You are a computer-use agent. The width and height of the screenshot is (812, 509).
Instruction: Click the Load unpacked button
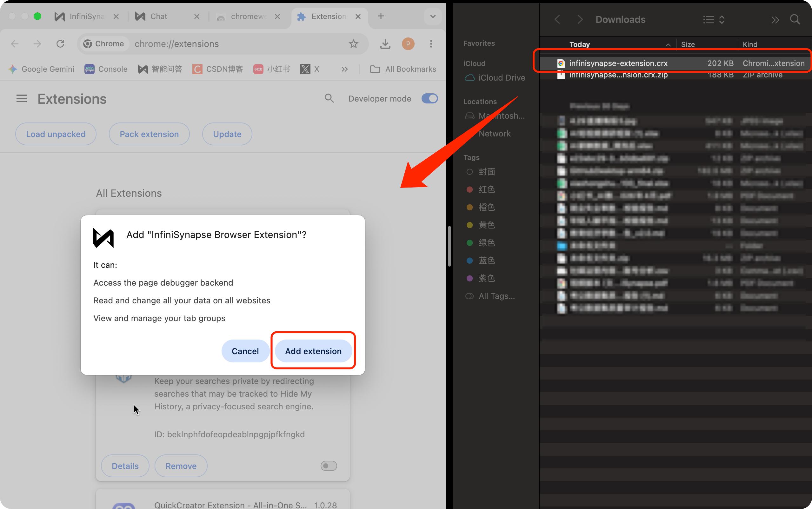[x=56, y=134]
